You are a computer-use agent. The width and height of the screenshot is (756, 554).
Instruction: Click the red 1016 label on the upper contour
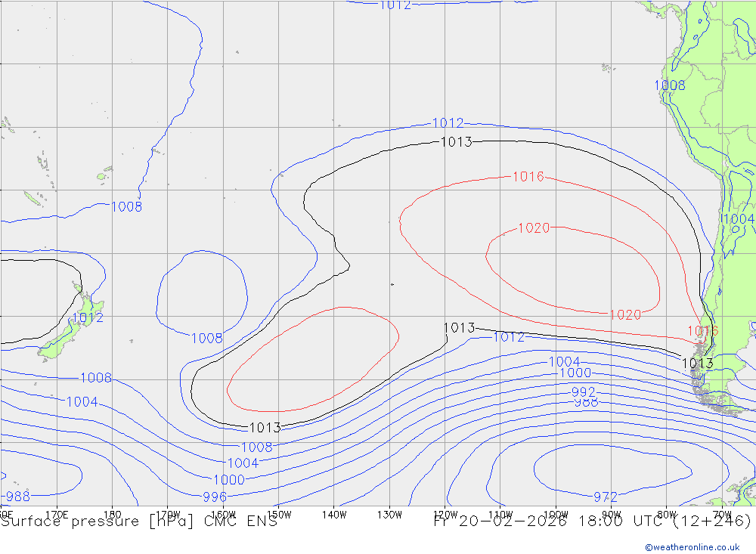[528, 177]
